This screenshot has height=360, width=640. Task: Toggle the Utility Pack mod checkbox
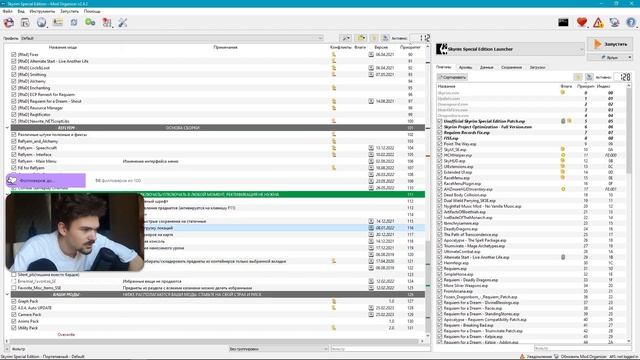(14, 328)
